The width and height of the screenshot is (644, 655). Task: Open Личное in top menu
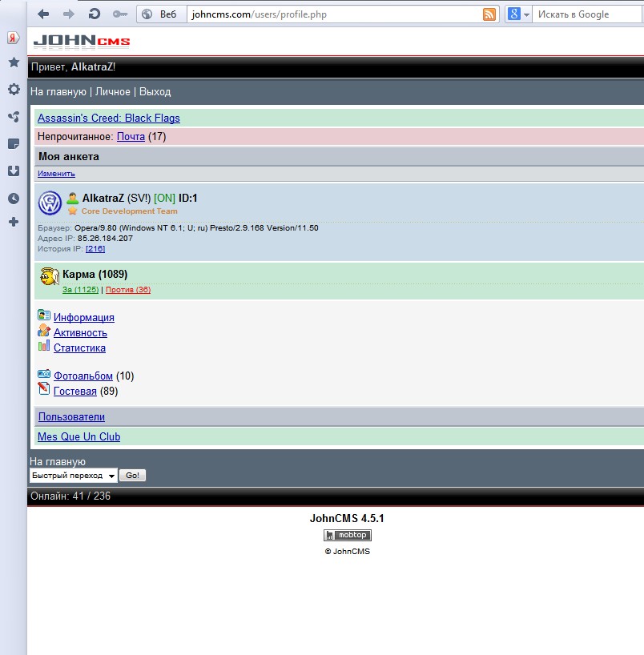pyautogui.click(x=113, y=91)
